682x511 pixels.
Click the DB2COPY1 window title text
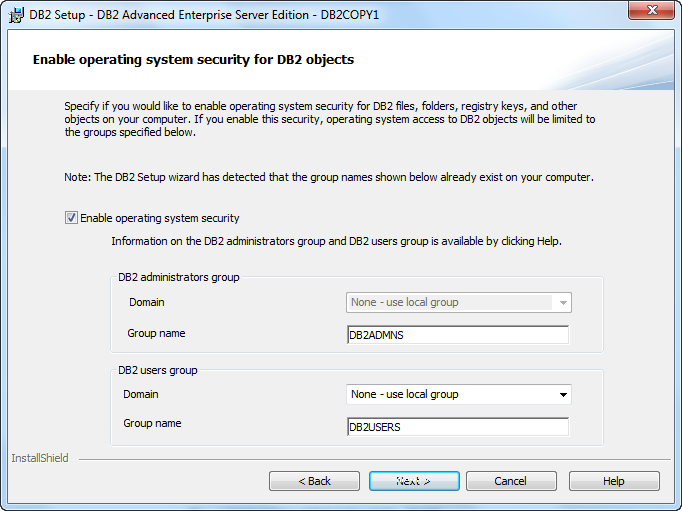click(x=350, y=15)
